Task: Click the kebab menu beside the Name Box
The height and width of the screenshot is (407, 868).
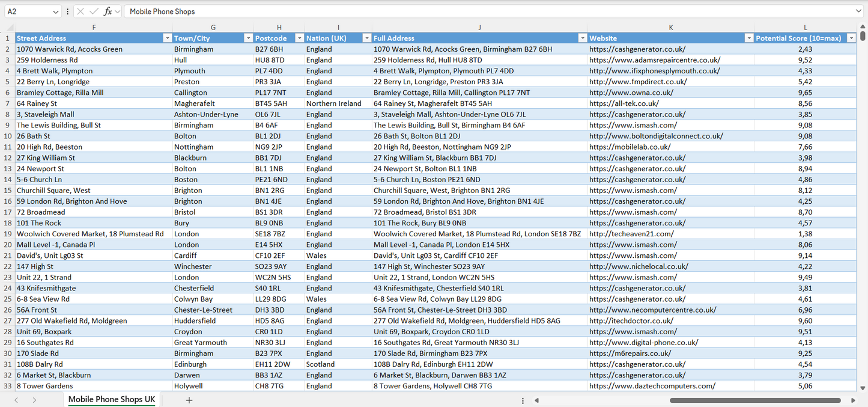Action: tap(67, 11)
